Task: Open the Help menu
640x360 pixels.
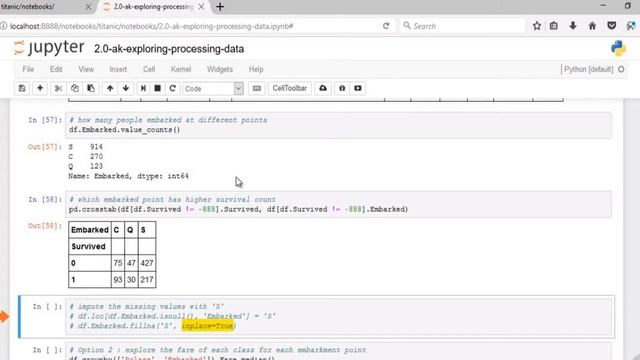Action: tap(256, 69)
